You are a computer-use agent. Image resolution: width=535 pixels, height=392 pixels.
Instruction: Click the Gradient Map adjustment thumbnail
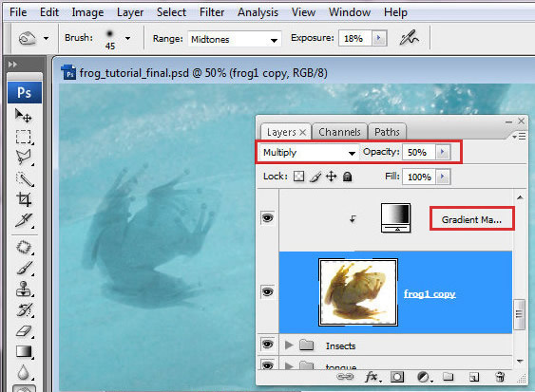396,217
